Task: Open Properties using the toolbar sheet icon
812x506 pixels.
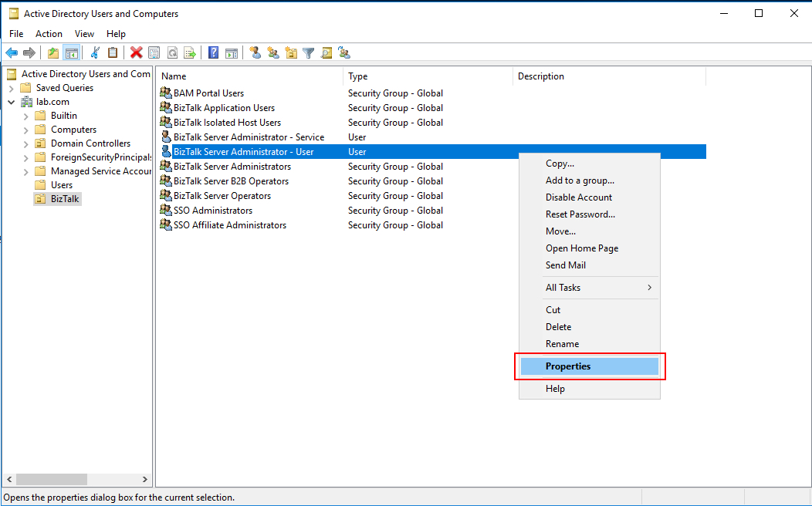Action: pos(154,52)
